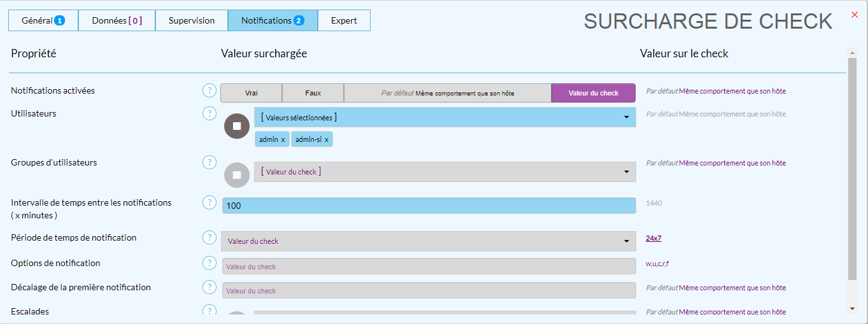
Task: Click help icon for Période de temps de notification
Action: point(210,237)
